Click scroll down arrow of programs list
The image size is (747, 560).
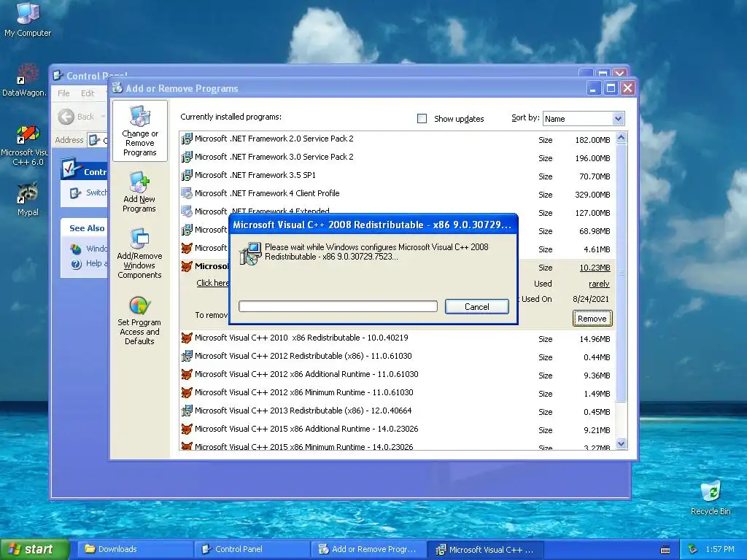click(x=621, y=444)
